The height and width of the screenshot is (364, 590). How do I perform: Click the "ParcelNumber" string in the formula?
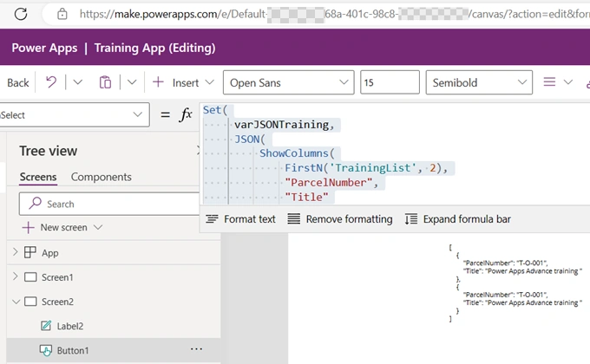[x=329, y=182]
